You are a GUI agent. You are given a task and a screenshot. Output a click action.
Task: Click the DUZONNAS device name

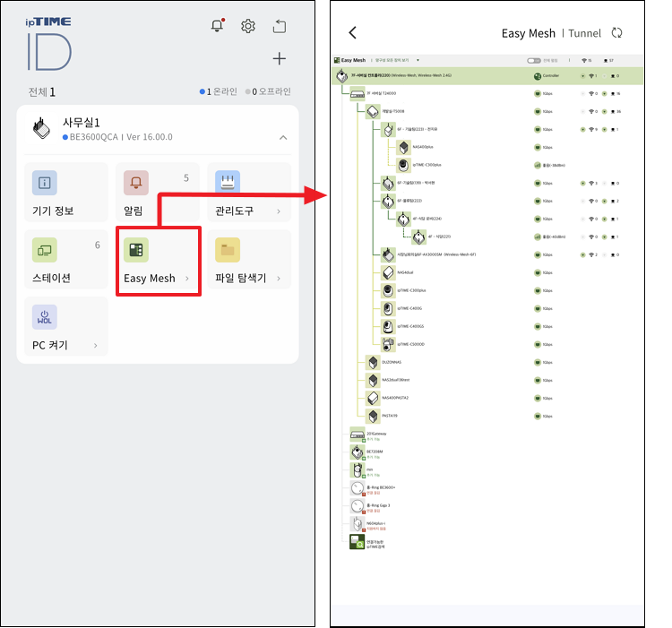[392, 363]
